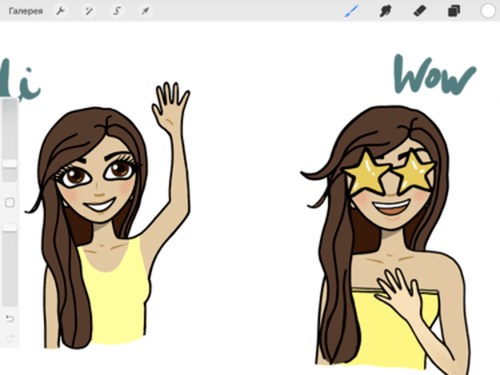
Task: Open the Adjustments magic wand menu
Action: coord(89,11)
